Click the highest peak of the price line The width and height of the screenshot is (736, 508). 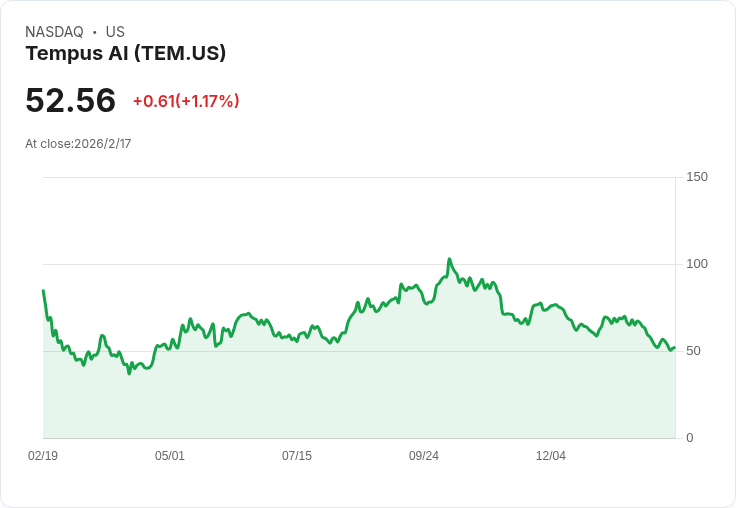449,259
